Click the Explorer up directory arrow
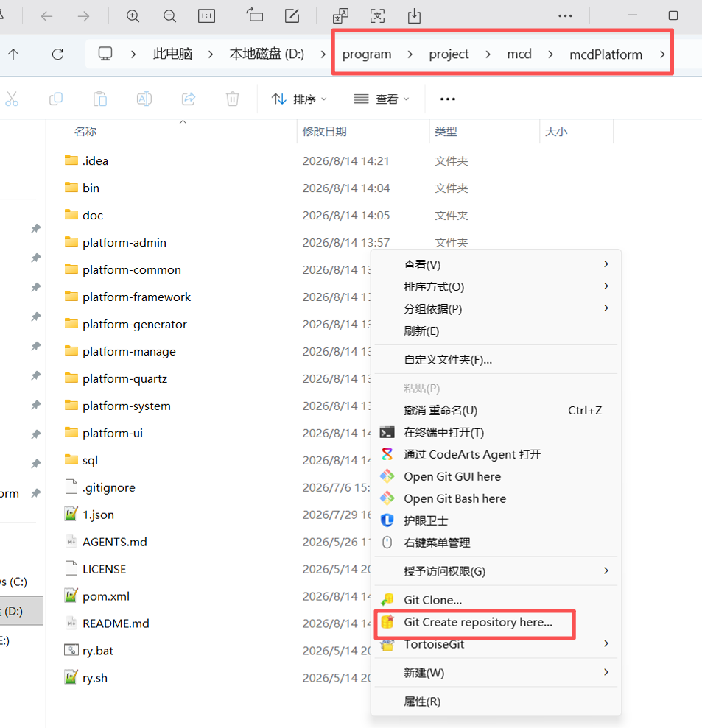The image size is (702, 728). 13,54
